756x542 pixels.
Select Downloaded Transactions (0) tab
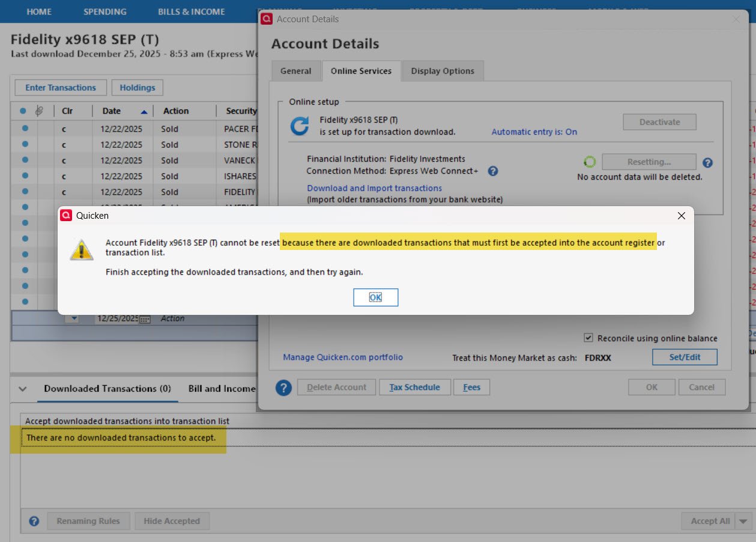107,389
